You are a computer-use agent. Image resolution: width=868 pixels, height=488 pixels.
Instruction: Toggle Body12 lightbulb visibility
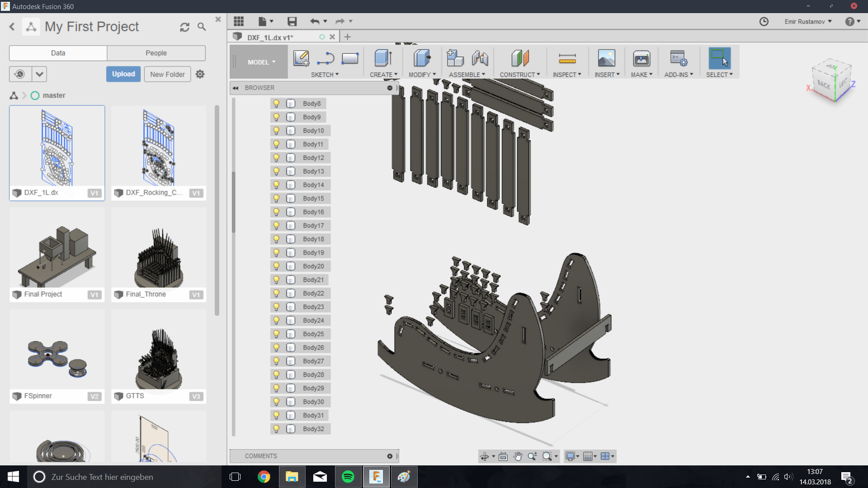tap(276, 158)
